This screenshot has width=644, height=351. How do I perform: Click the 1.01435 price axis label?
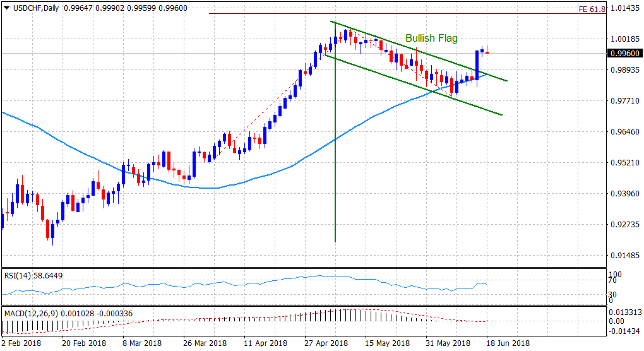[624, 8]
